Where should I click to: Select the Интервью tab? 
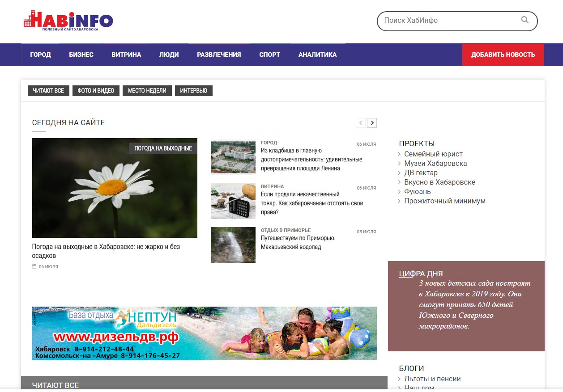pos(193,91)
